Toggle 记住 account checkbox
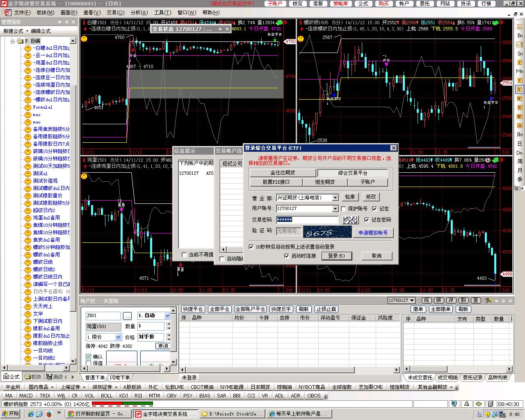This screenshot has height=420, width=525. (374, 209)
